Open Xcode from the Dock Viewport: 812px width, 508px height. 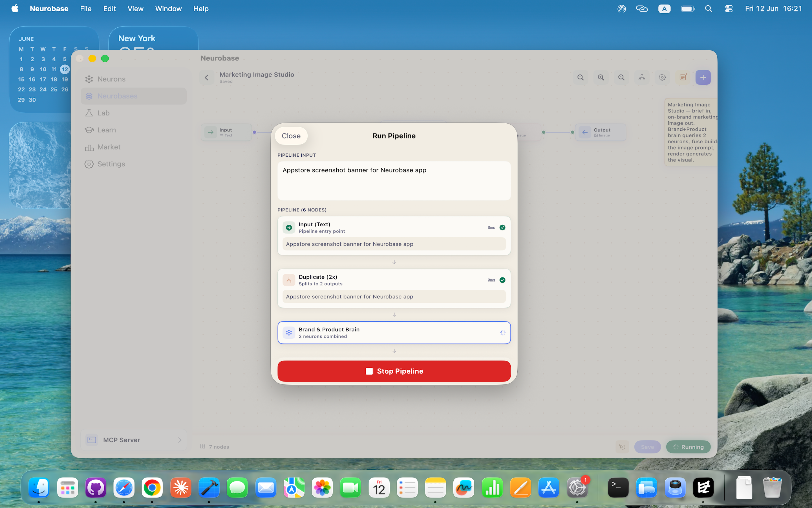coord(209,487)
